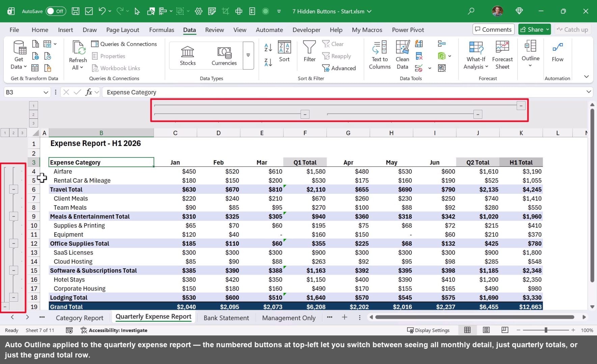Viewport: 597px width, 364px height.
Task: Expand the Outline dropdown
Action: (531, 55)
